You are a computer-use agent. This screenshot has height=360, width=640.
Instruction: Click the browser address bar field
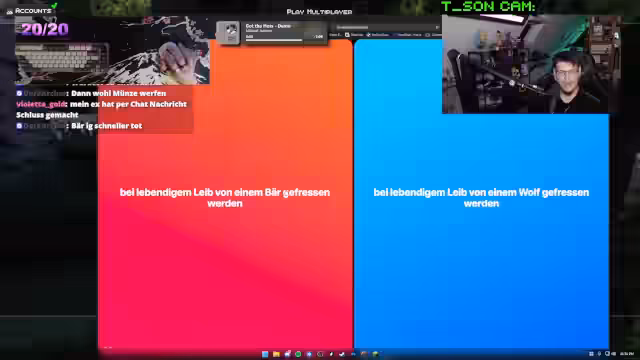click(388, 27)
